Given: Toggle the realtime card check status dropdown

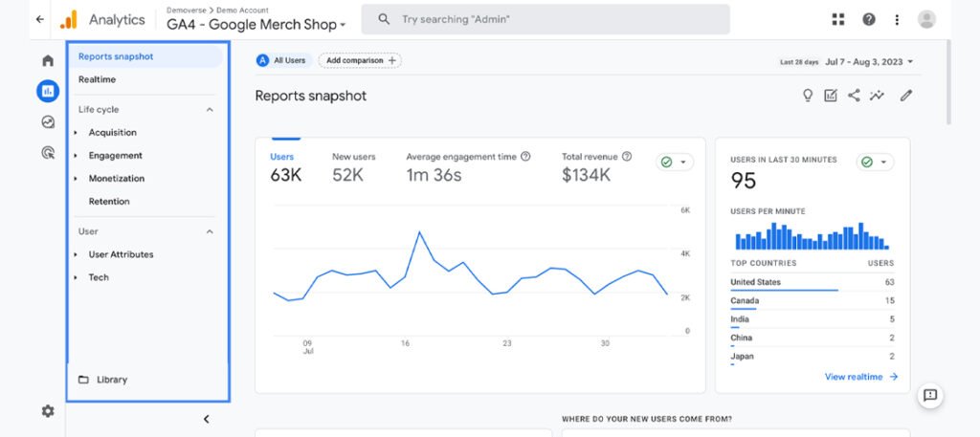Looking at the screenshot, I should tap(875, 162).
